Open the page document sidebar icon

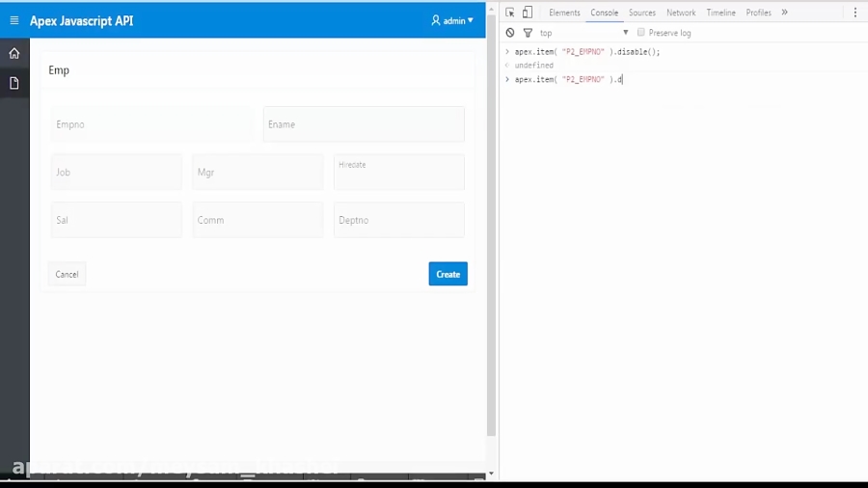tap(14, 84)
